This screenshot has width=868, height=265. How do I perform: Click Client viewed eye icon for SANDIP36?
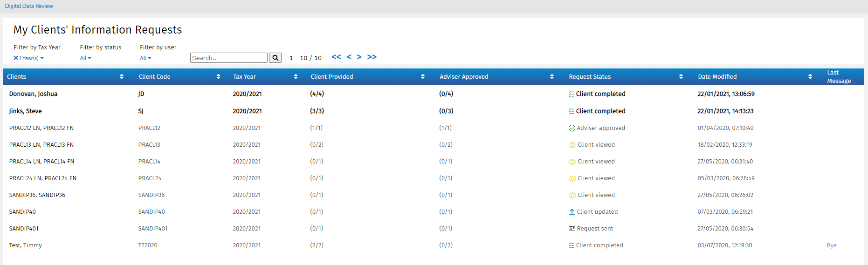point(572,195)
